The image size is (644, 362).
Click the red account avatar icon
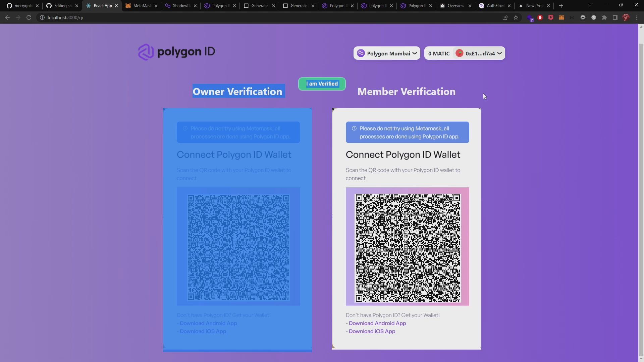tap(460, 53)
